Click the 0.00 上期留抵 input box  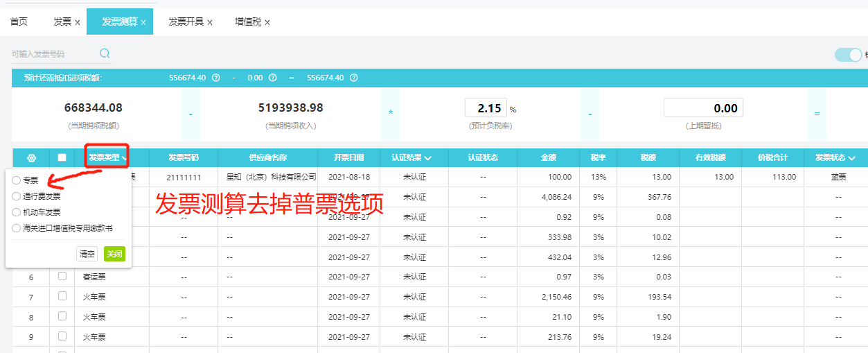(x=703, y=108)
